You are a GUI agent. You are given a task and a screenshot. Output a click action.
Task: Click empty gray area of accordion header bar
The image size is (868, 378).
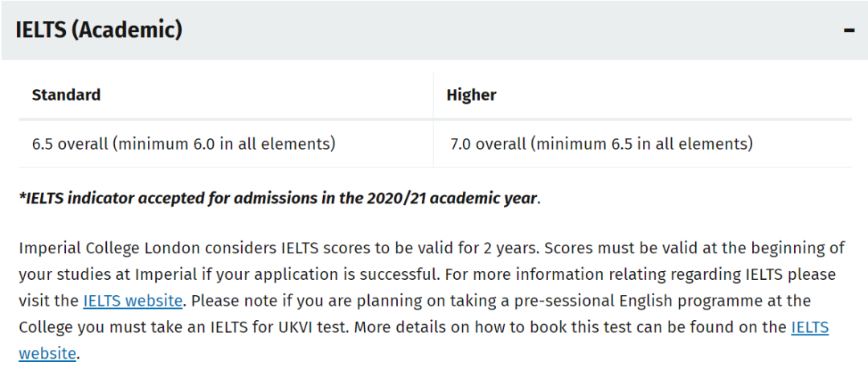498,30
